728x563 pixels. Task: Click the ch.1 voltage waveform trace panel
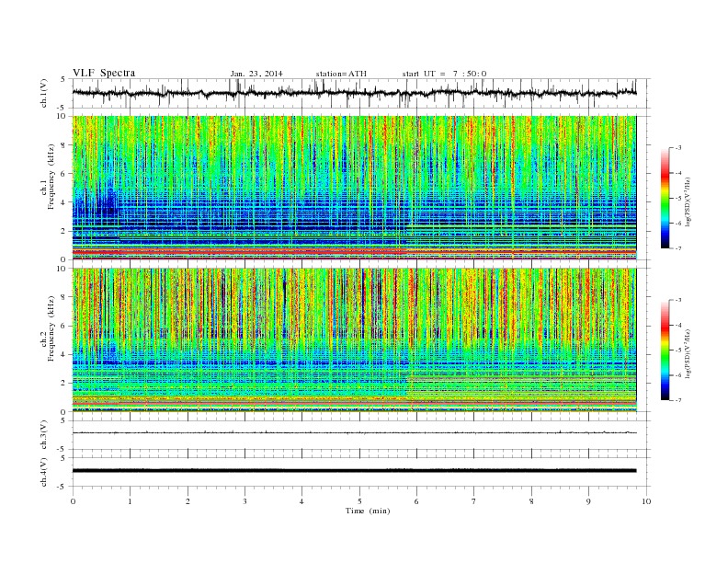pyautogui.click(x=361, y=93)
